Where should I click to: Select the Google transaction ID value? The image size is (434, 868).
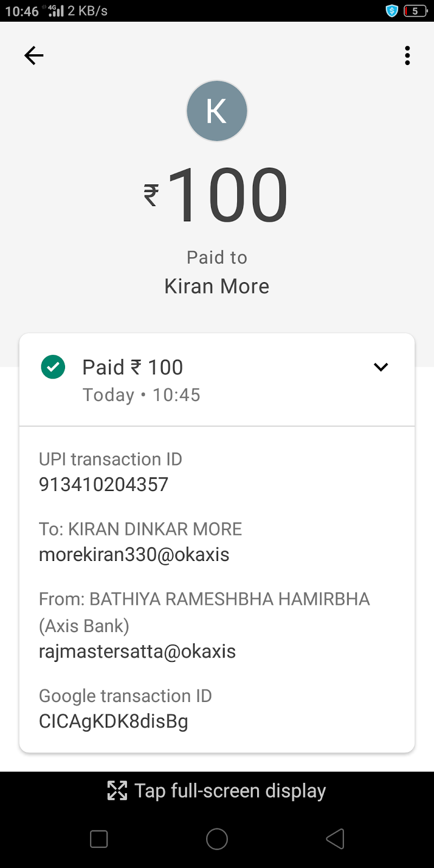pyautogui.click(x=113, y=722)
